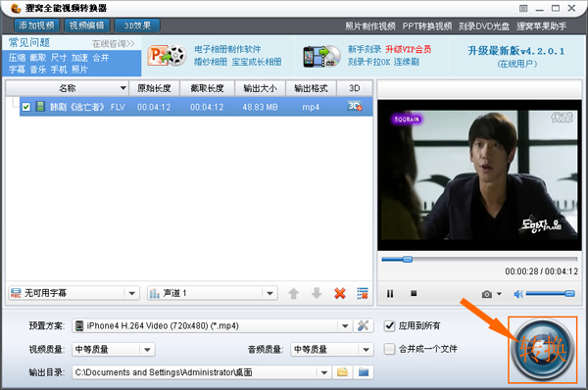The height and width of the screenshot is (390, 588).
Task: Open 刻录DVD光盘 menu item
Action: pyautogui.click(x=484, y=26)
